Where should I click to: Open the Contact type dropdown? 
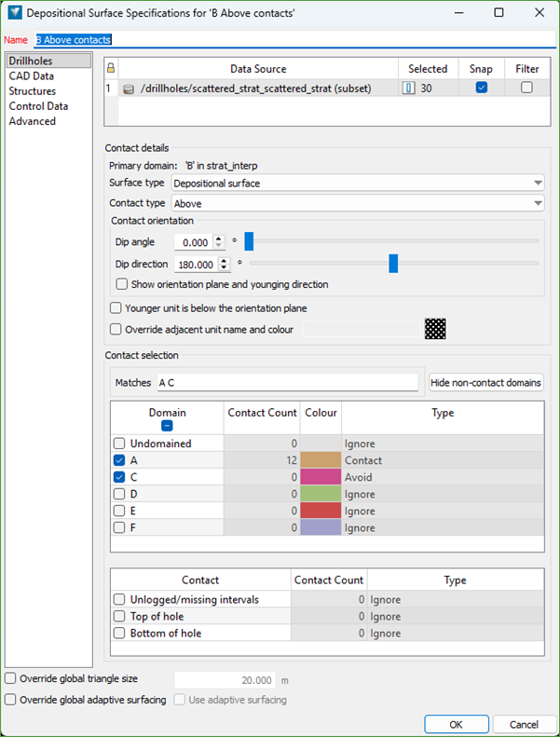(x=358, y=203)
